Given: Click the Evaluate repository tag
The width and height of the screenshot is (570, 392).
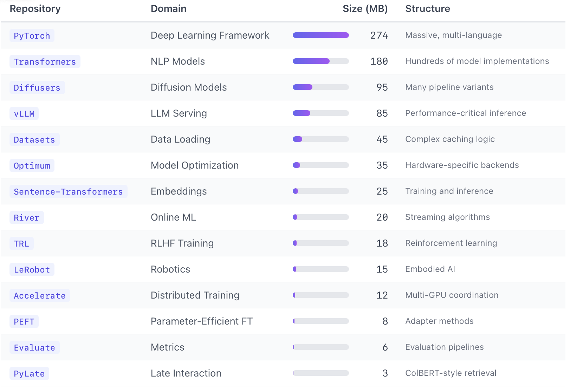Looking at the screenshot, I should point(34,347).
